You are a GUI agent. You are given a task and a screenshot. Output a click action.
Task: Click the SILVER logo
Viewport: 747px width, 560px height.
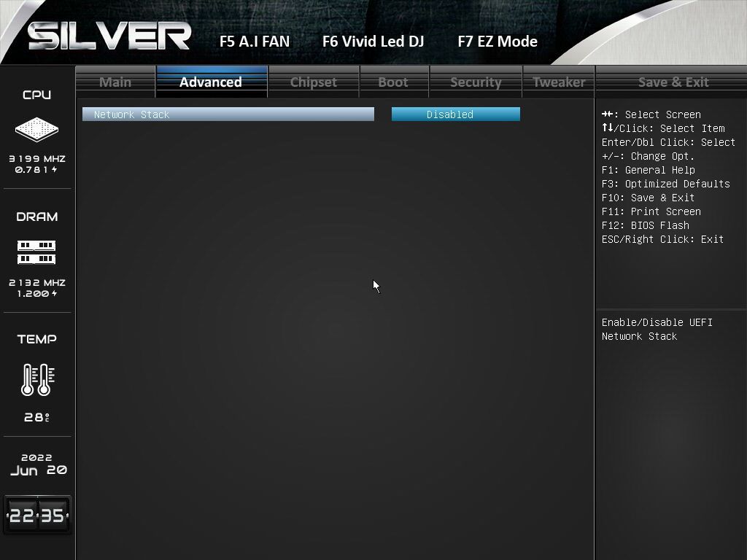pyautogui.click(x=109, y=36)
